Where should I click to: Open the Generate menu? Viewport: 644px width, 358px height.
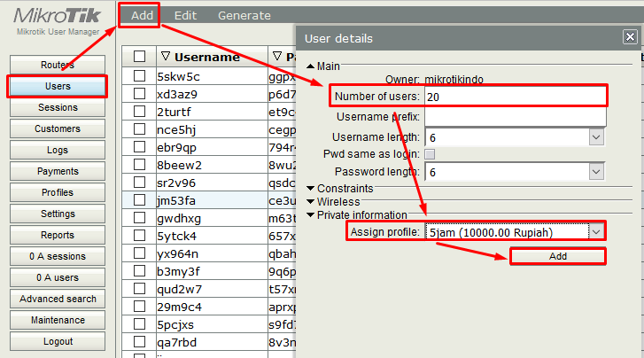click(244, 16)
